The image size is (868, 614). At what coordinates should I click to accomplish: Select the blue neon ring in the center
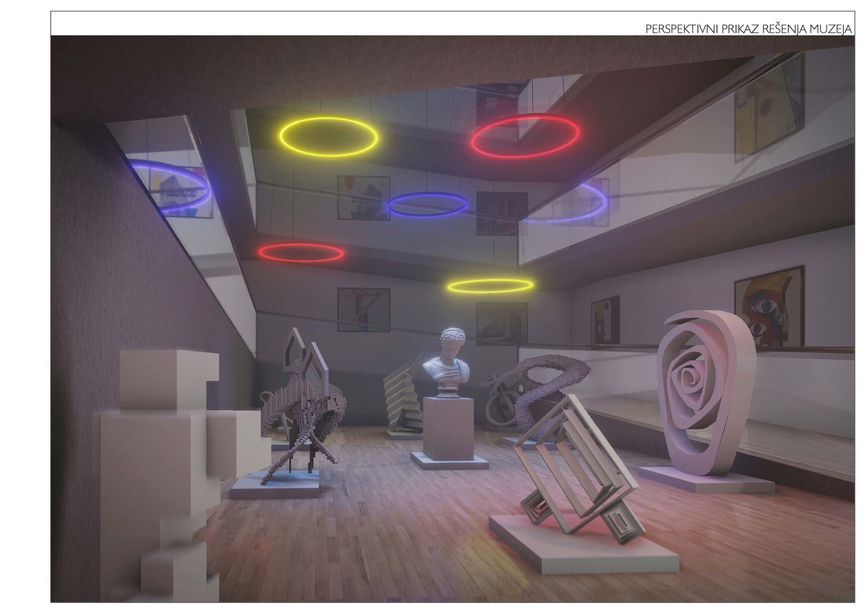coord(427,204)
